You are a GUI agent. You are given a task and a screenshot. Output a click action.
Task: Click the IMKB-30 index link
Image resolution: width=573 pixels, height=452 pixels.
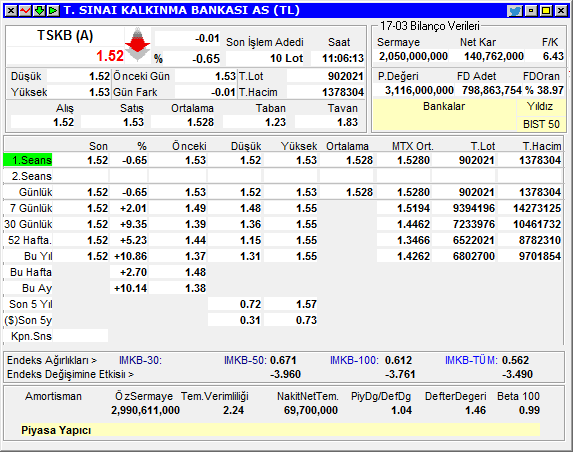(140, 360)
